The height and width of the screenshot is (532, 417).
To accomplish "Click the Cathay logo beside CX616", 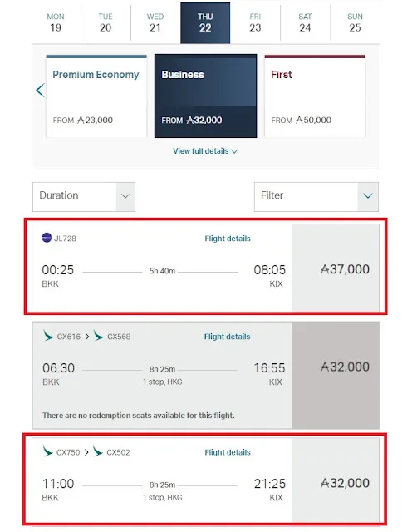I will pyautogui.click(x=48, y=336).
